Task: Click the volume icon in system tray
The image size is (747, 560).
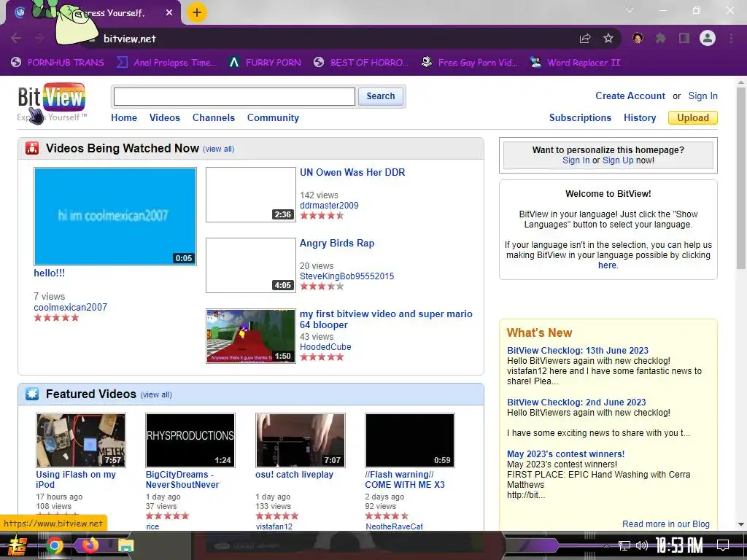Action: point(642,545)
